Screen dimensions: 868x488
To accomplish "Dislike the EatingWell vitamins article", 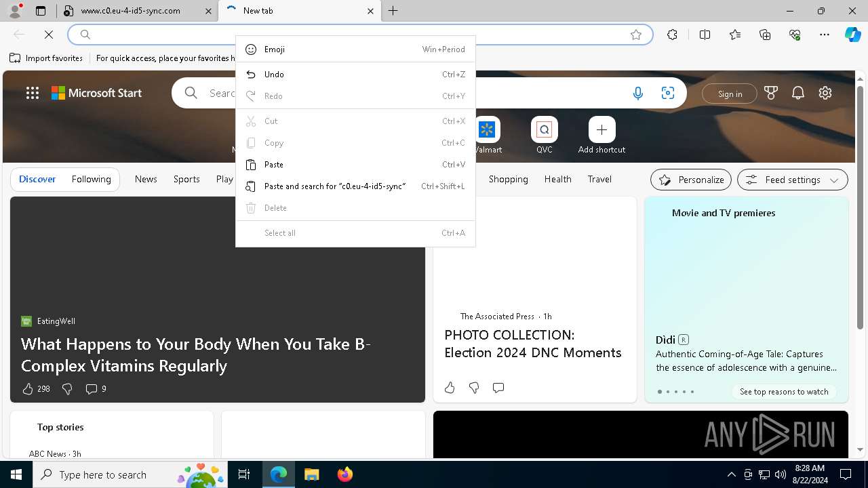I will point(67,388).
